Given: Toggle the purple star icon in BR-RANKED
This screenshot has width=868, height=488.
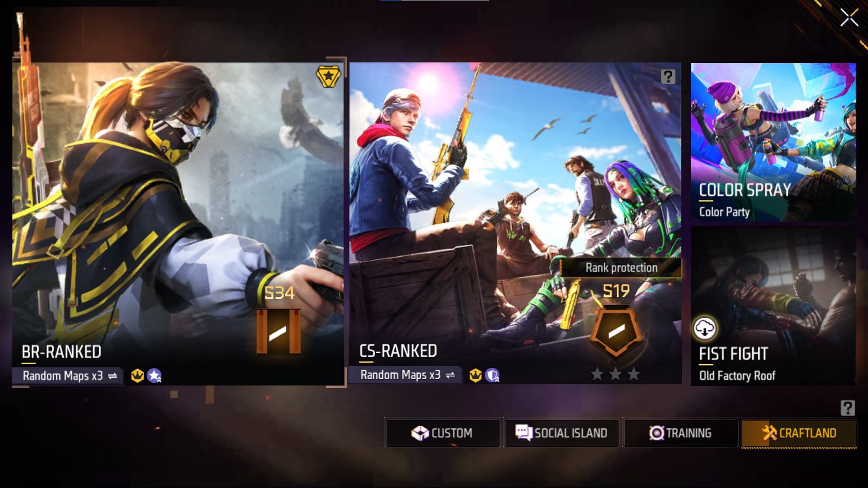Looking at the screenshot, I should tap(156, 375).
